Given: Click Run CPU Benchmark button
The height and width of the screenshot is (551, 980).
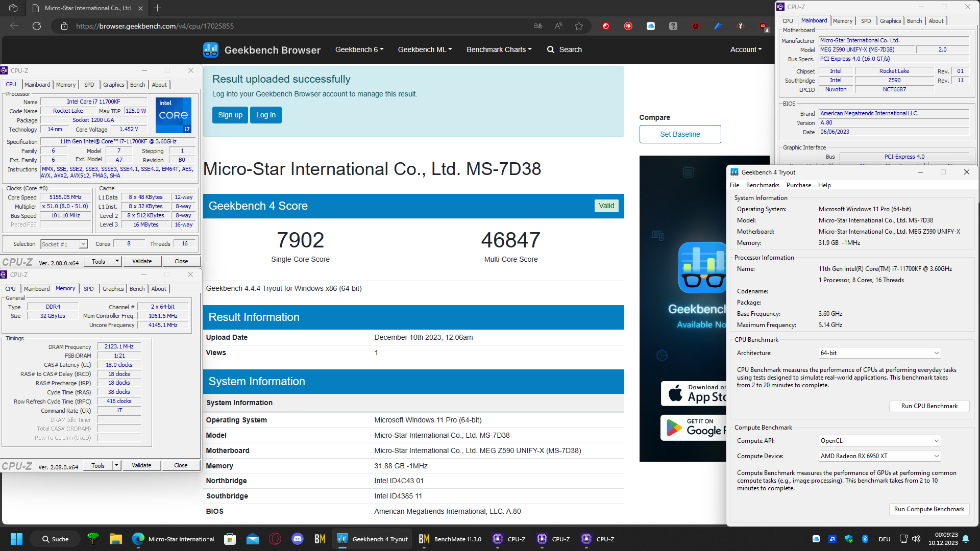Looking at the screenshot, I should [929, 406].
